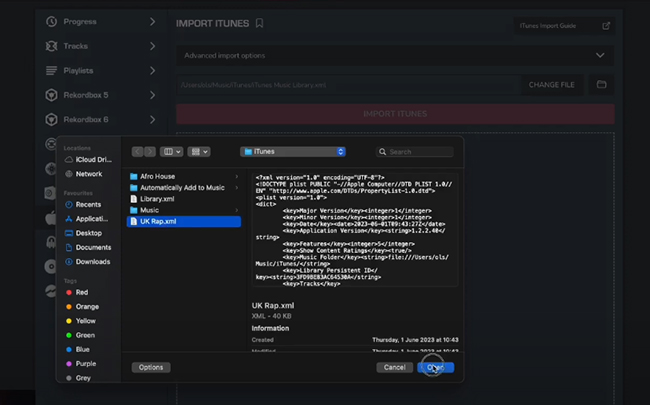The height and width of the screenshot is (405, 650).
Task: Click the Tracks icon in sidebar
Action: 51,46
